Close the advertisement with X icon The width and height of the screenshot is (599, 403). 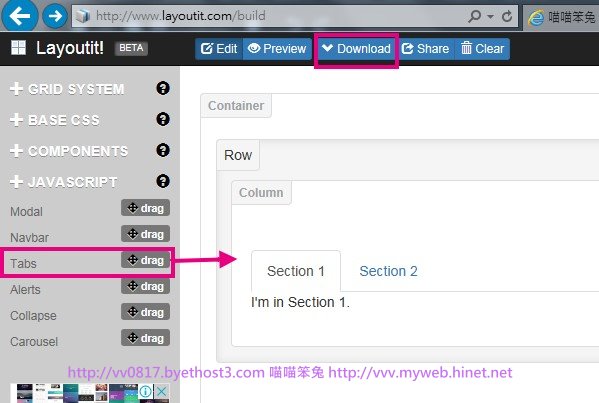(162, 392)
